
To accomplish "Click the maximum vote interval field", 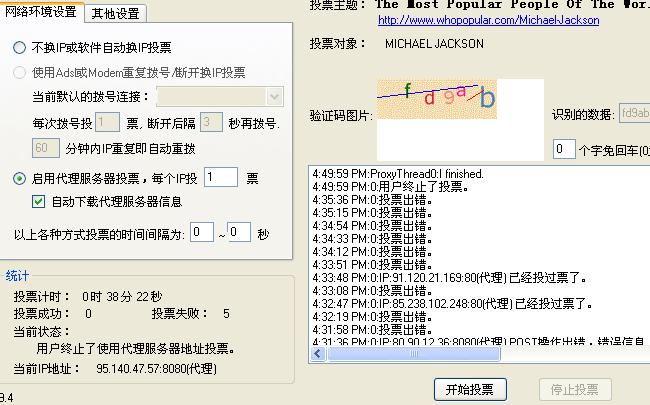I will click(238, 232).
